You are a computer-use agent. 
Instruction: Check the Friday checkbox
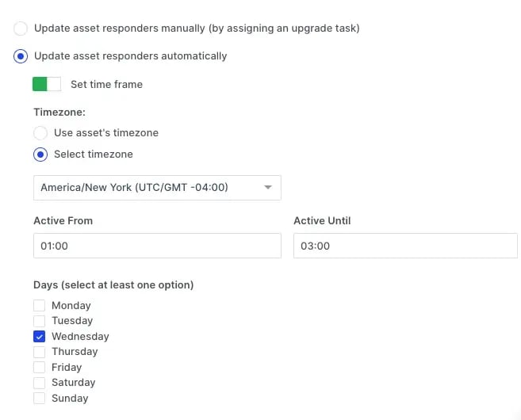[x=39, y=367]
